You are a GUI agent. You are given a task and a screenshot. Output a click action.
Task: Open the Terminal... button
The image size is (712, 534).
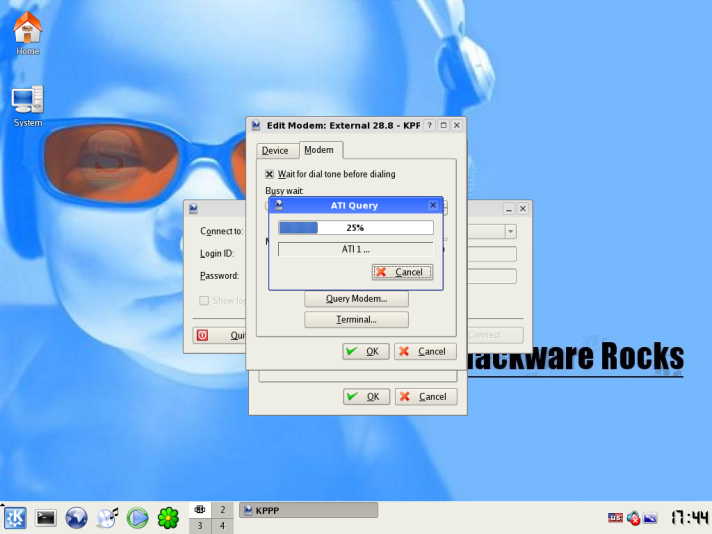[x=356, y=320]
